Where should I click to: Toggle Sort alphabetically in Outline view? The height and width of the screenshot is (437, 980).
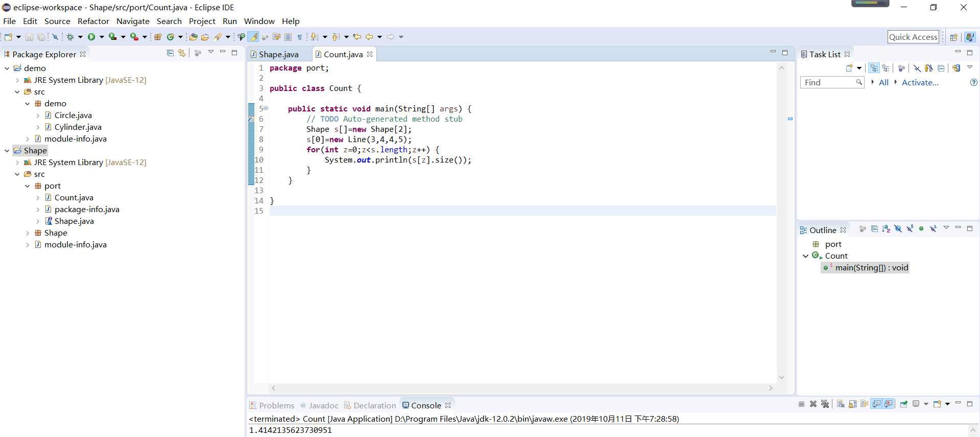886,228
